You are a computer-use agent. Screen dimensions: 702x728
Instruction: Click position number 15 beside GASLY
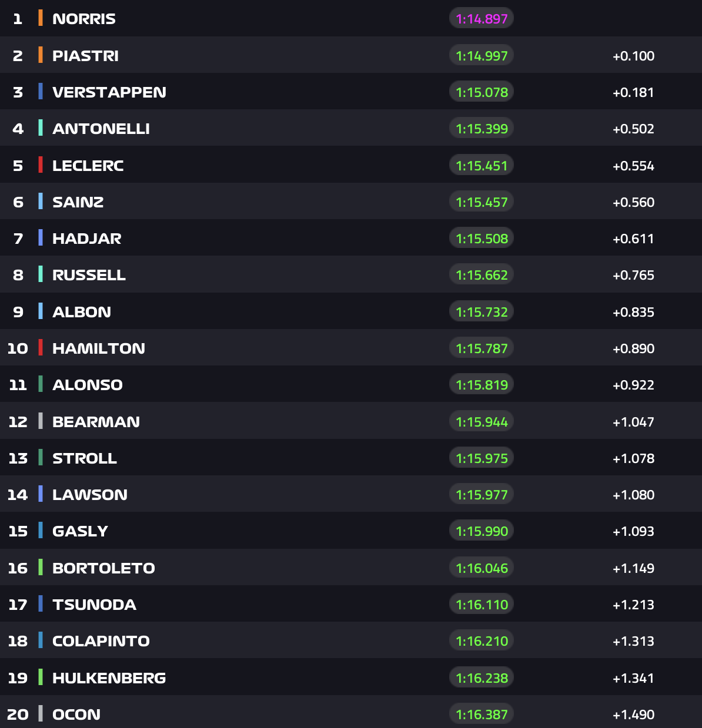tap(18, 531)
